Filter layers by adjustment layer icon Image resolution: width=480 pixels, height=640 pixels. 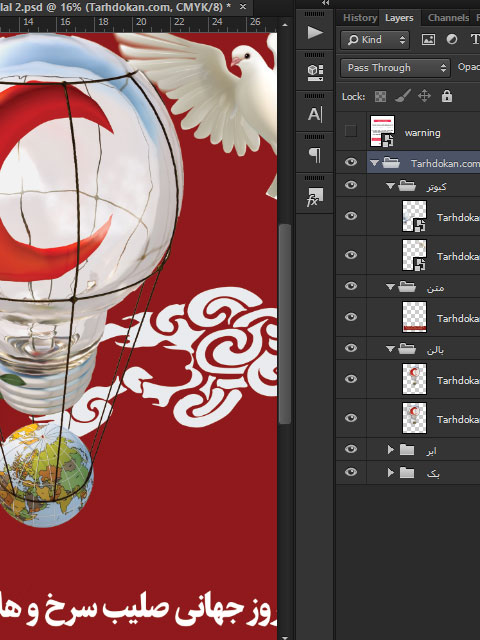(x=451, y=40)
